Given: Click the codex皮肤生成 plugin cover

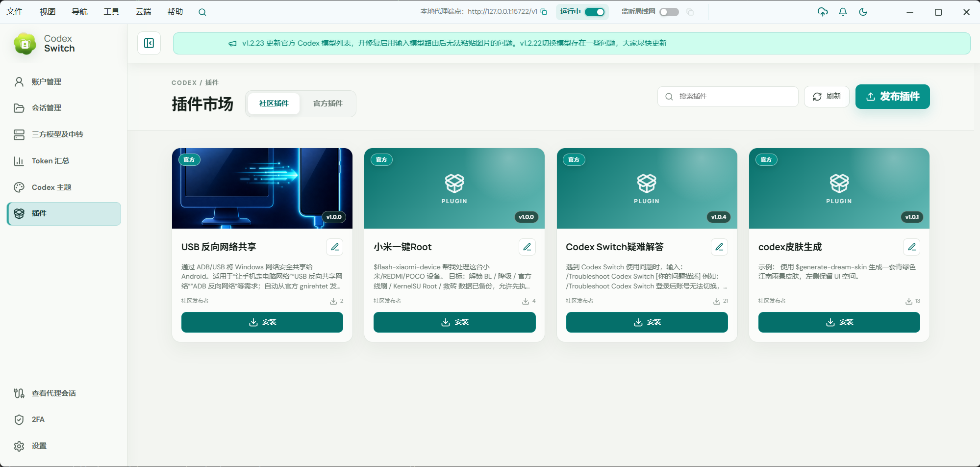Looking at the screenshot, I should coord(839,188).
